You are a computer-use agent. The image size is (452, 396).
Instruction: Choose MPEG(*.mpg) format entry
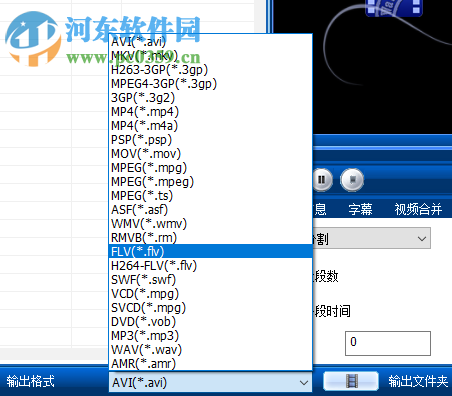click(x=210, y=168)
